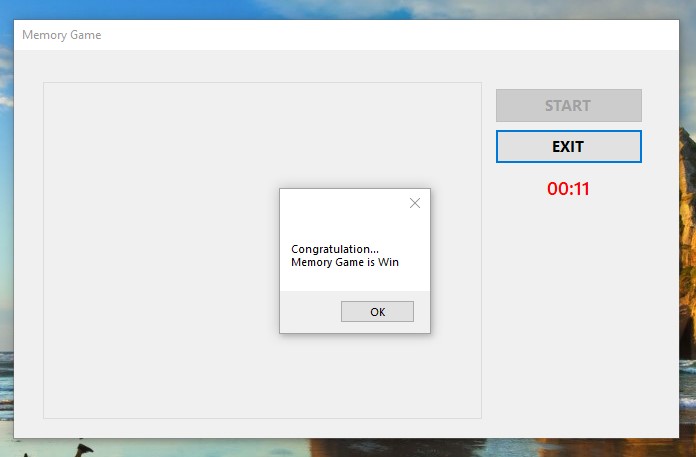Click the greyed-out START button

coord(569,106)
